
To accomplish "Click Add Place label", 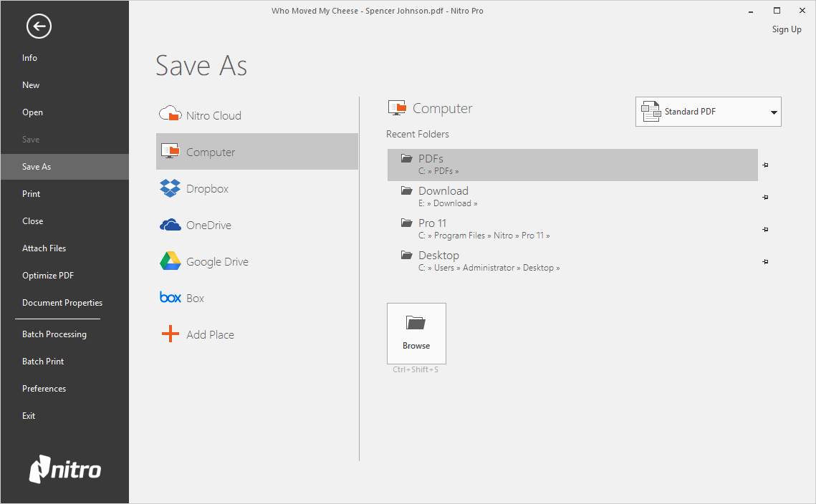I will click(x=210, y=335).
